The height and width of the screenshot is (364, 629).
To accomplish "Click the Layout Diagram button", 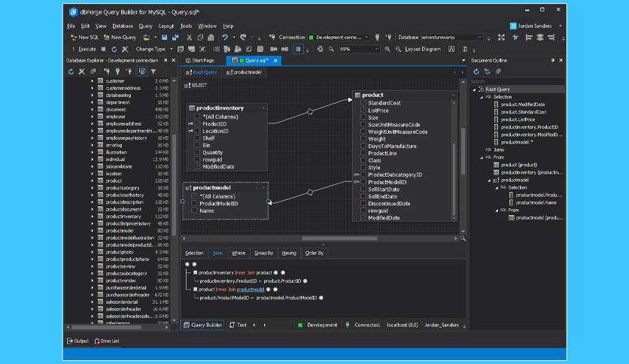I will coord(422,49).
